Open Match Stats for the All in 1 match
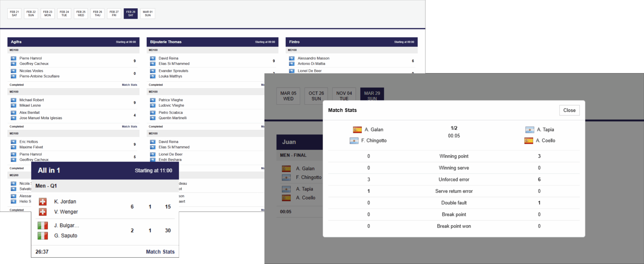Image resolution: width=644 pixels, height=264 pixels. [160, 252]
